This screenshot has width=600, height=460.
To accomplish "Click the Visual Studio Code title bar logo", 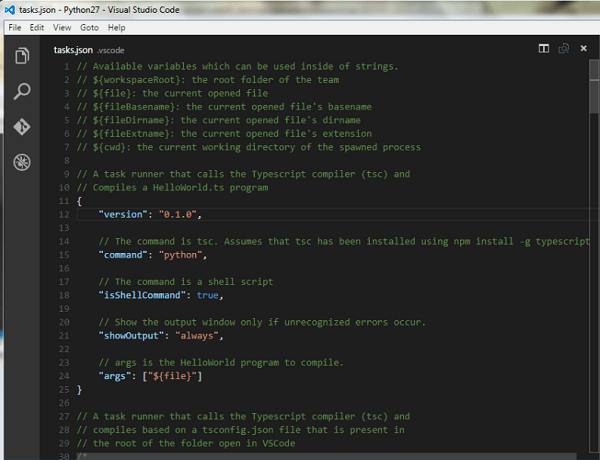I will coord(9,9).
